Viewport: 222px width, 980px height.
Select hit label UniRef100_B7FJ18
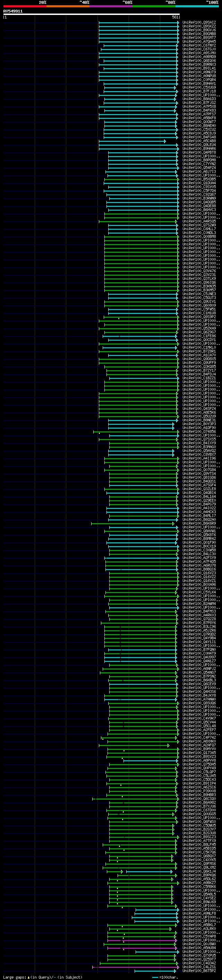(199, 91)
